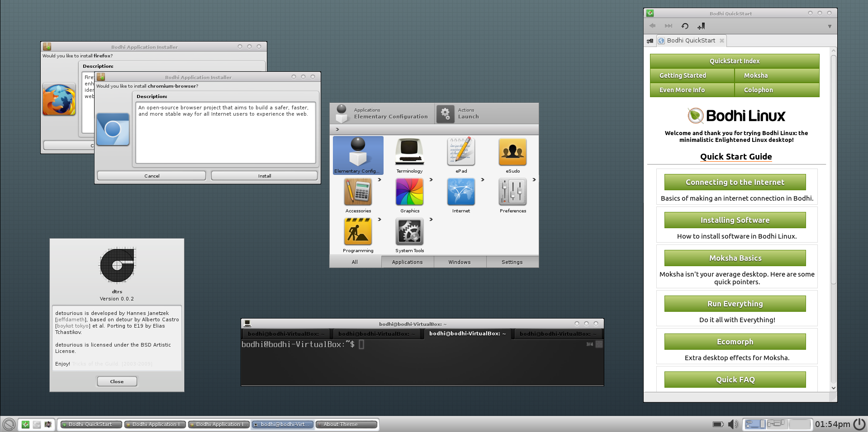This screenshot has height=432, width=868.
Task: Open the QuickStart Index link
Action: pyautogui.click(x=735, y=61)
